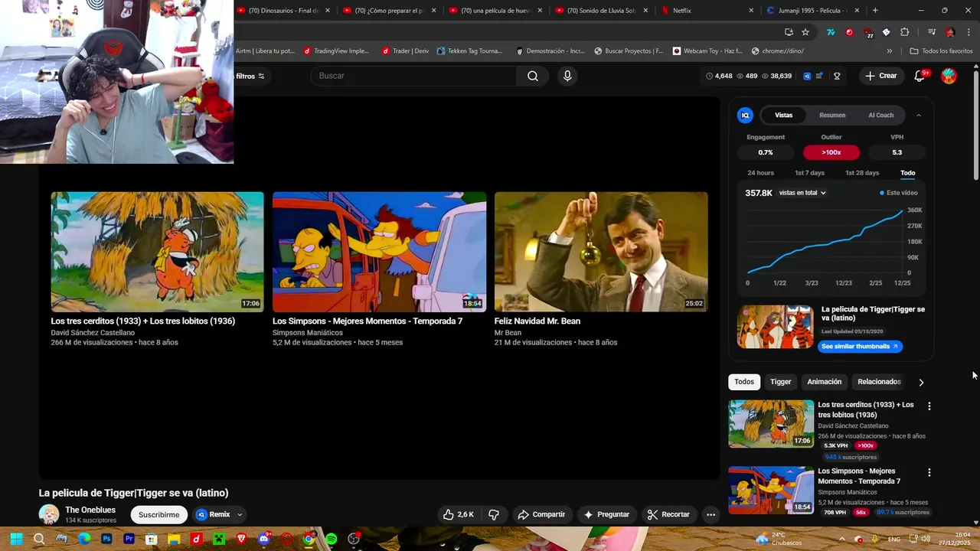
Task: Dislike the video
Action: point(494,514)
